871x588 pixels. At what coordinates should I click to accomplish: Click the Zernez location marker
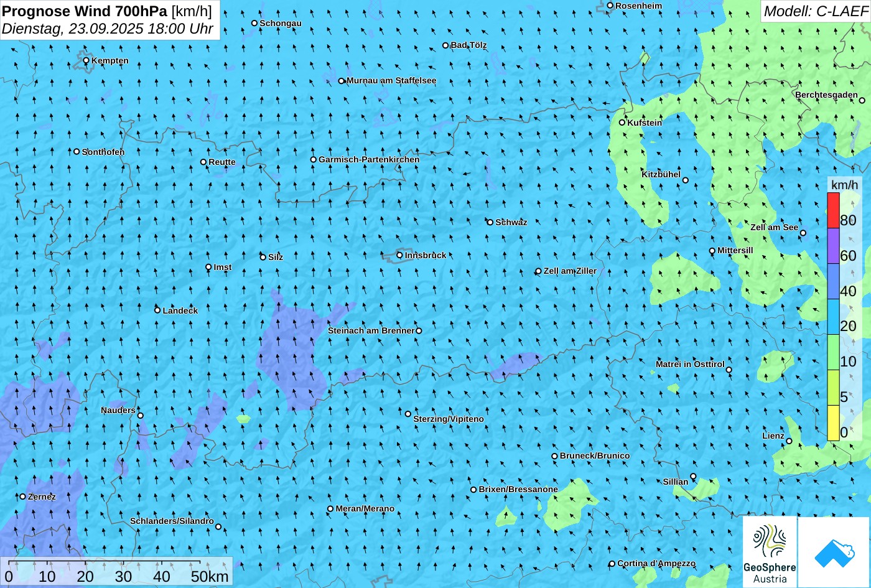pos(23,497)
